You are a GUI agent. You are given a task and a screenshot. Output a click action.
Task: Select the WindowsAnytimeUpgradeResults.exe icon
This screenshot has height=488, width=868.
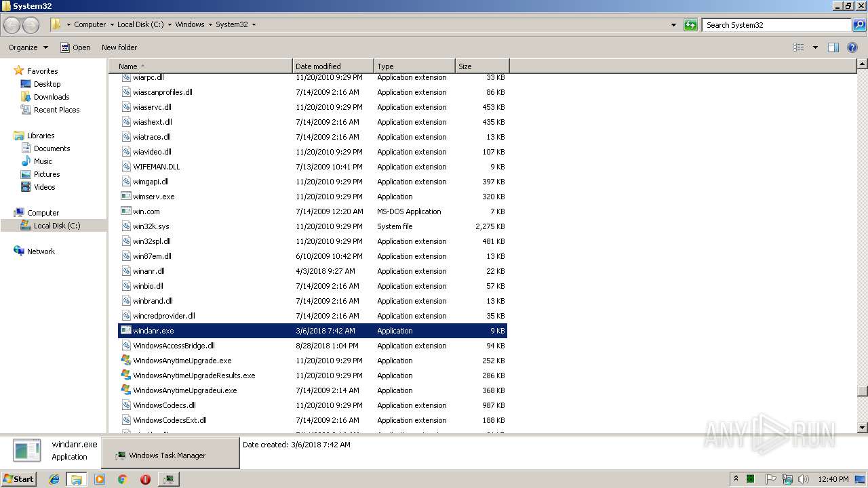click(x=126, y=375)
